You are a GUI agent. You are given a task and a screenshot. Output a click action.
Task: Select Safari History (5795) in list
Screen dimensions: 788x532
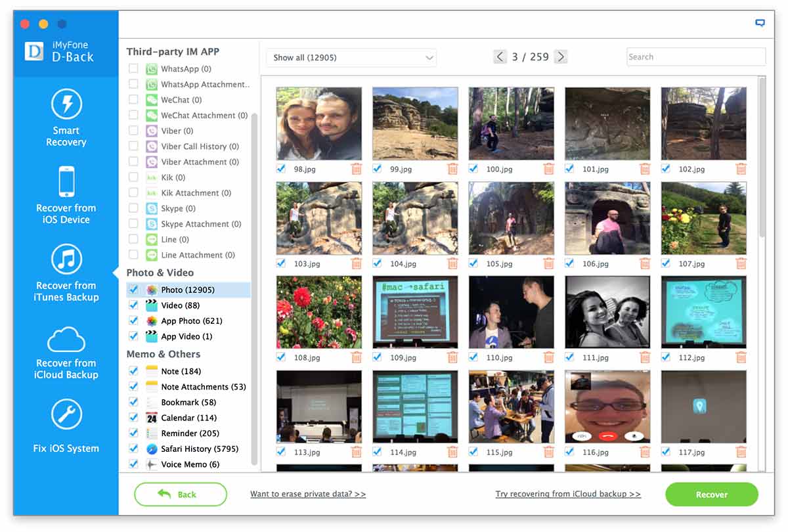(199, 449)
